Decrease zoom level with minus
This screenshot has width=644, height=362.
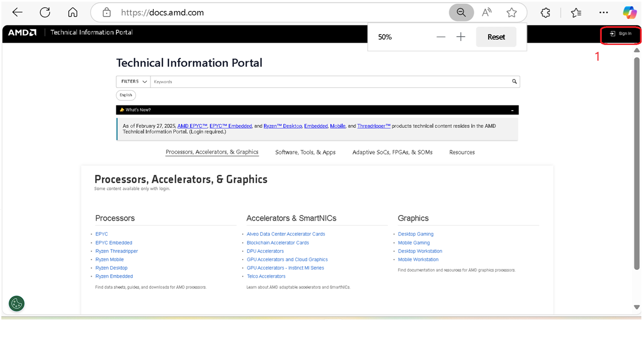click(x=441, y=37)
